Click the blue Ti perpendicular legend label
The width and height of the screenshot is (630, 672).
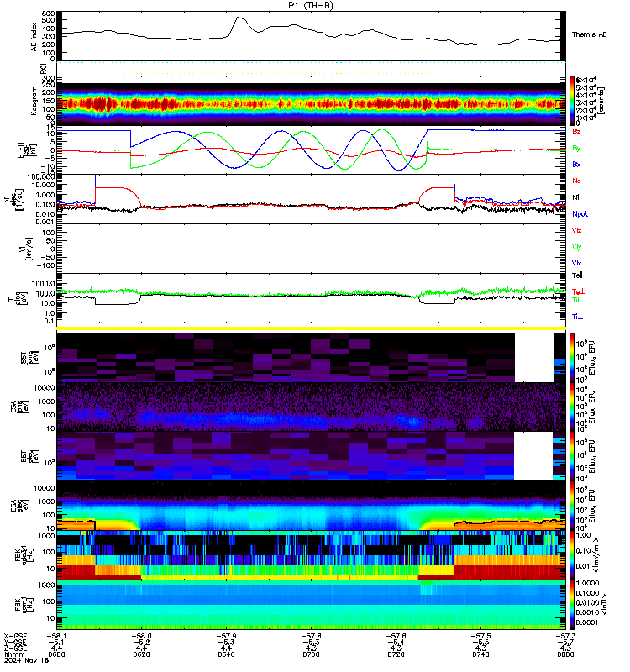point(577,317)
